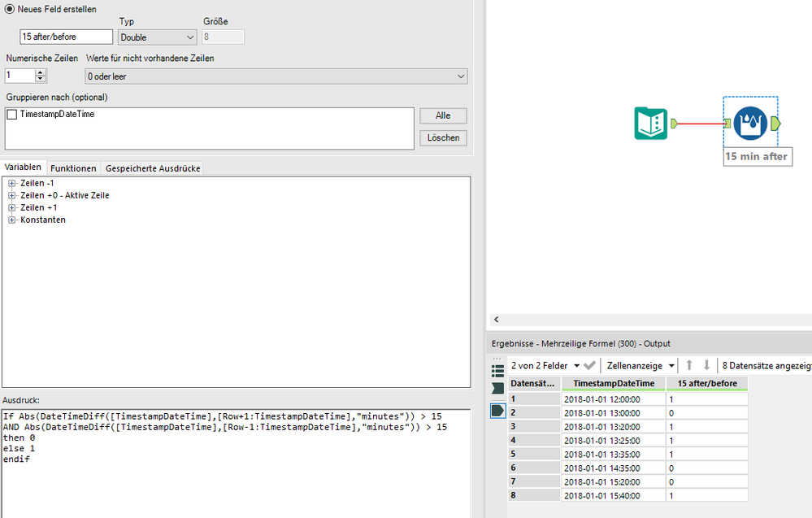
Task: Select row number 5 in results
Action: [x=535, y=455]
